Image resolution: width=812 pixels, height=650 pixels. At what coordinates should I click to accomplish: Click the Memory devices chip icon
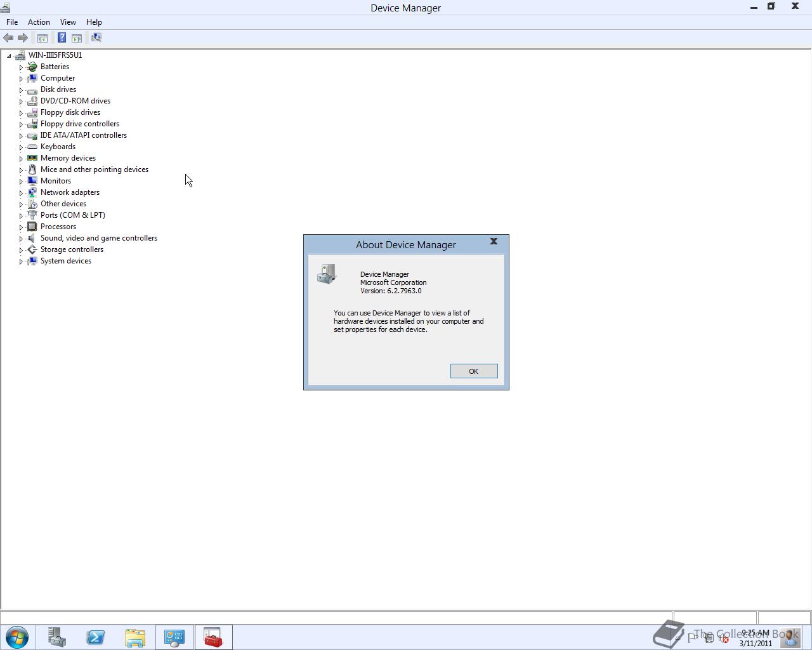pos(32,158)
